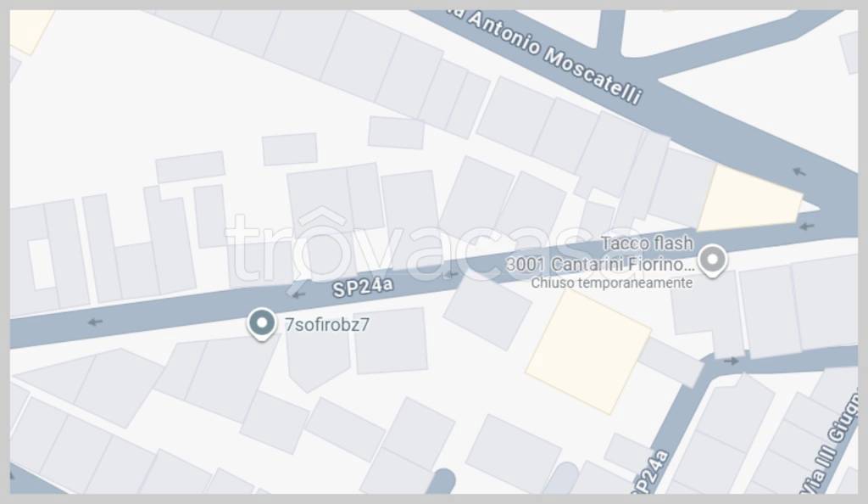The height and width of the screenshot is (504, 868).
Task: Click the 3001 Cantarini Fiorino text
Action: tap(600, 265)
